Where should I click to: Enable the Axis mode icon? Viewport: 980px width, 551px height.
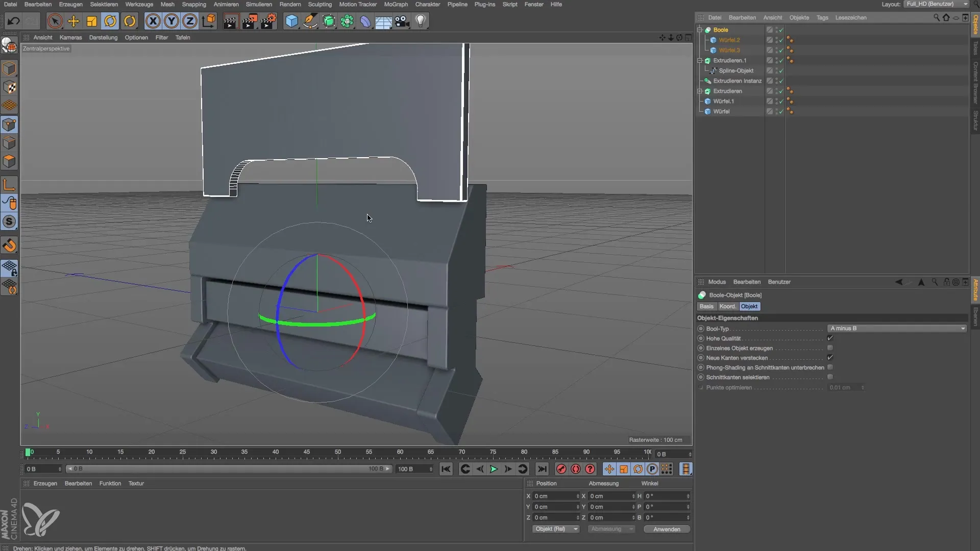(x=9, y=184)
